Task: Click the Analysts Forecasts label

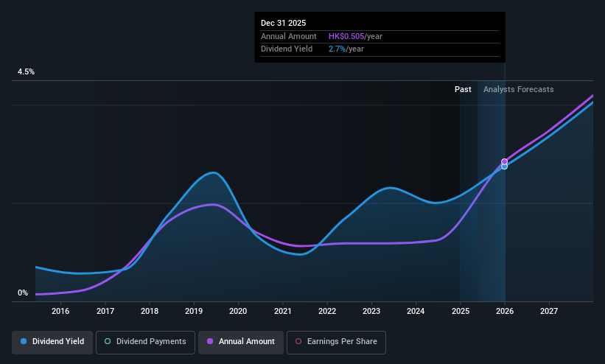Action: (x=519, y=90)
